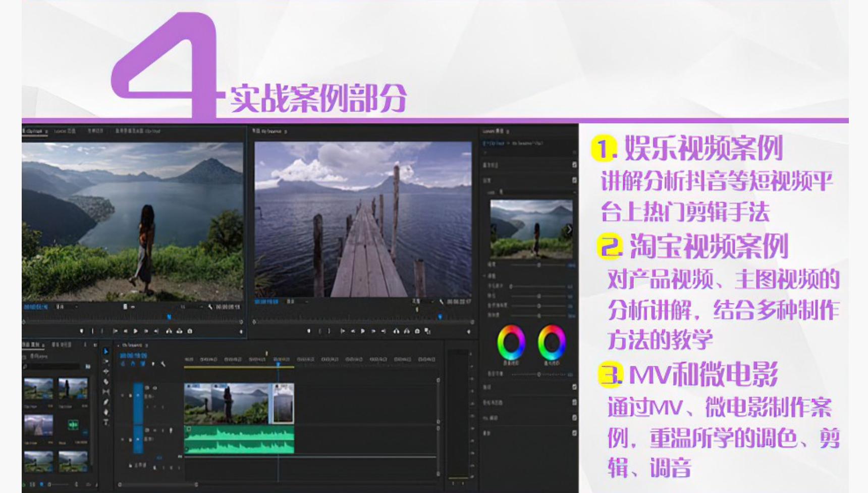Switch to Audio Clip Mixer tab
This screenshot has height=493, width=868.
137,131
